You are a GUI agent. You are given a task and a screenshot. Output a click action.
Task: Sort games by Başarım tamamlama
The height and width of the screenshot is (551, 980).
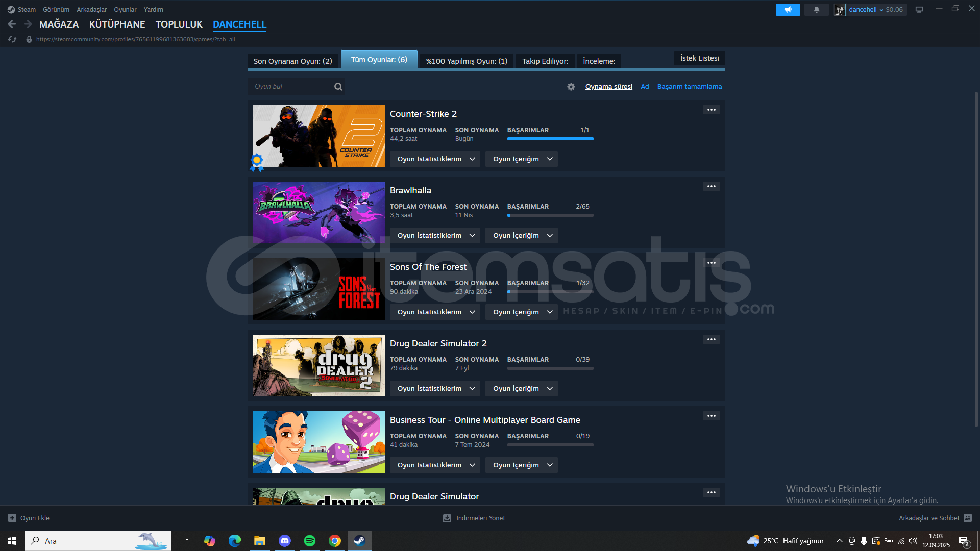pyautogui.click(x=690, y=87)
